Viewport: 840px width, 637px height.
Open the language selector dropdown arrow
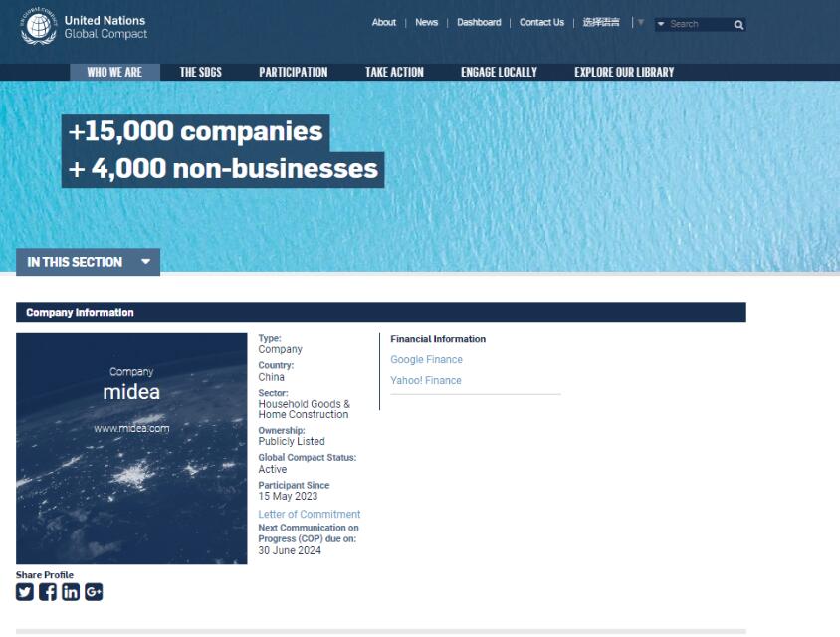(x=641, y=23)
